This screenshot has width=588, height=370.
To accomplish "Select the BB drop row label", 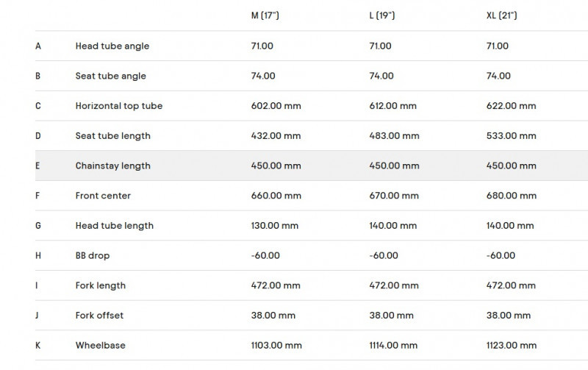I will tap(93, 256).
